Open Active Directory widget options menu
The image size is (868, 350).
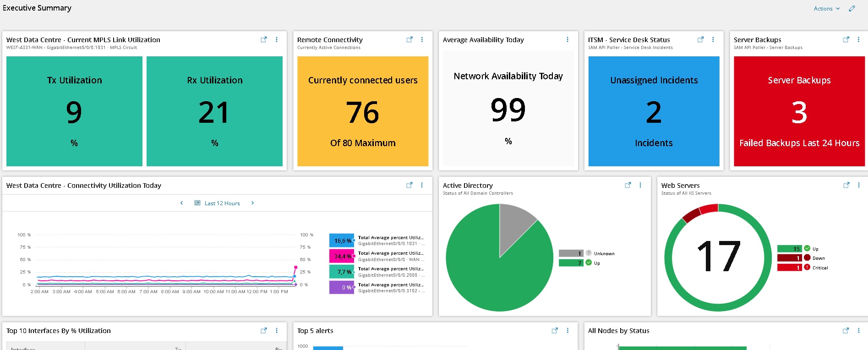[x=640, y=186]
